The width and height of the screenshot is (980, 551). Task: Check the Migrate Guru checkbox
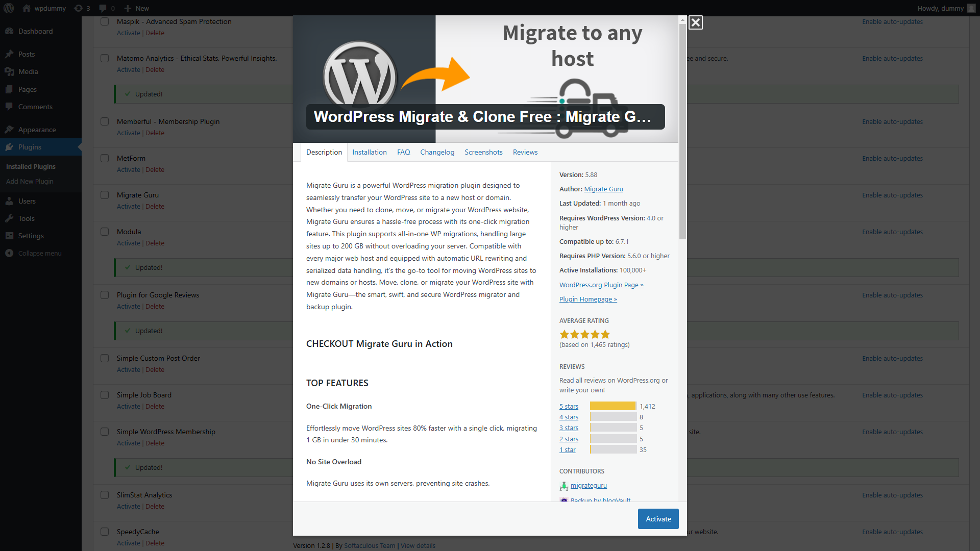coord(105,195)
